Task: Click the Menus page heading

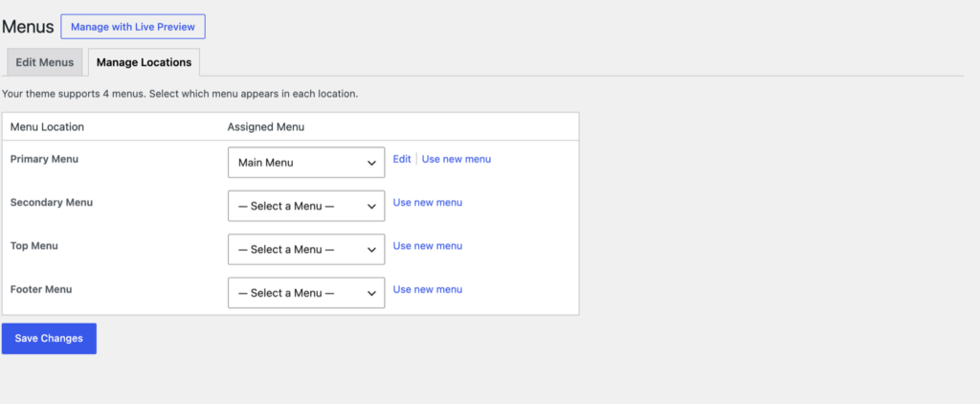Action: click(28, 27)
